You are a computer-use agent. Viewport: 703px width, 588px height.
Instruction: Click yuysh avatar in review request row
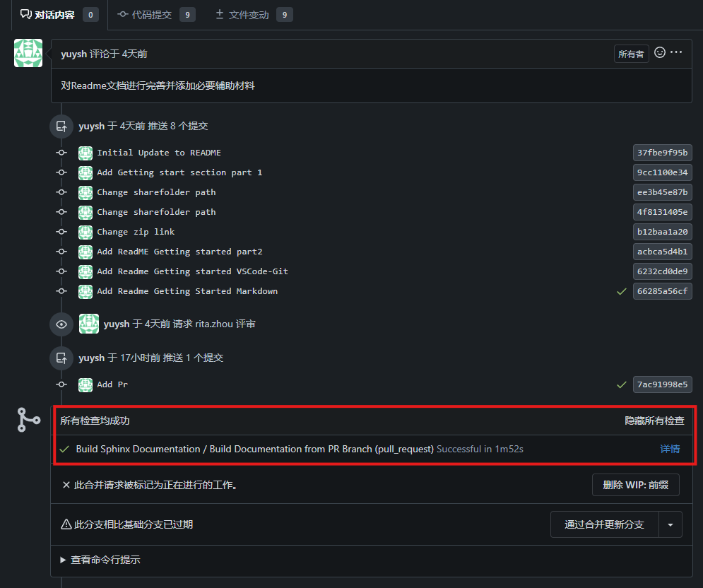(x=89, y=324)
